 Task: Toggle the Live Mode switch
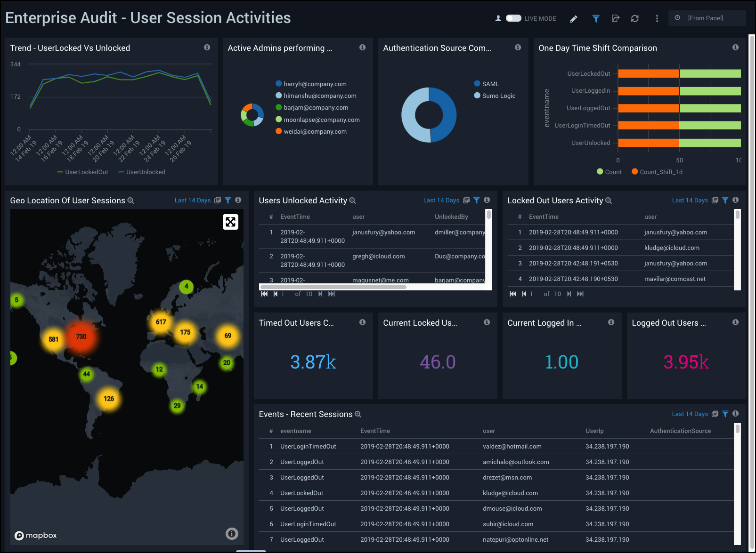pyautogui.click(x=513, y=18)
